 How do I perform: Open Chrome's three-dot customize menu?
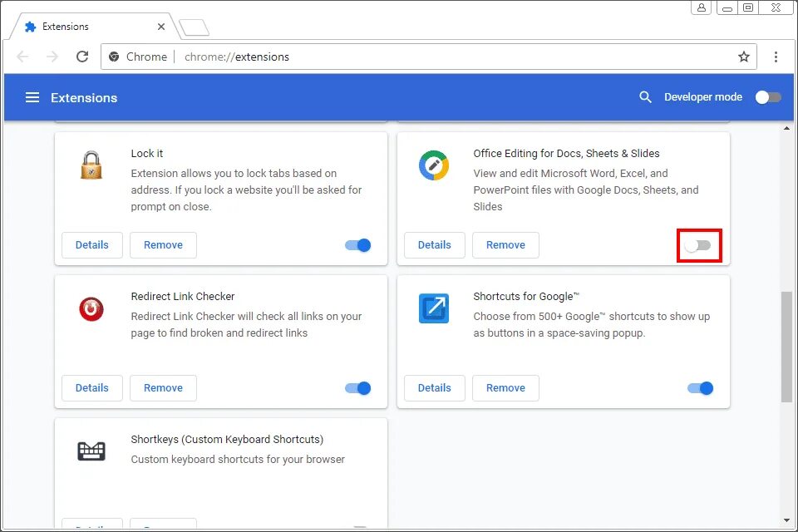[x=776, y=57]
